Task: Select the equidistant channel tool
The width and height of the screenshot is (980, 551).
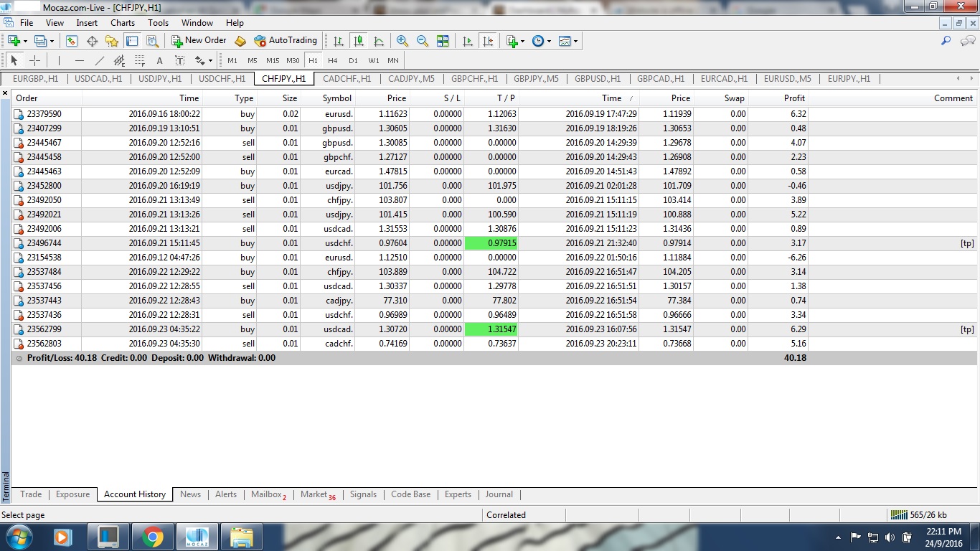Action: click(120, 60)
